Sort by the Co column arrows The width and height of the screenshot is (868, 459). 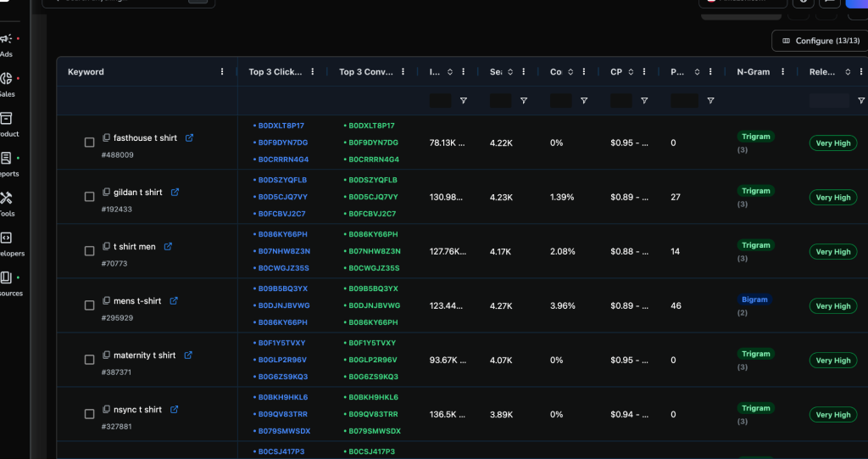(x=570, y=71)
